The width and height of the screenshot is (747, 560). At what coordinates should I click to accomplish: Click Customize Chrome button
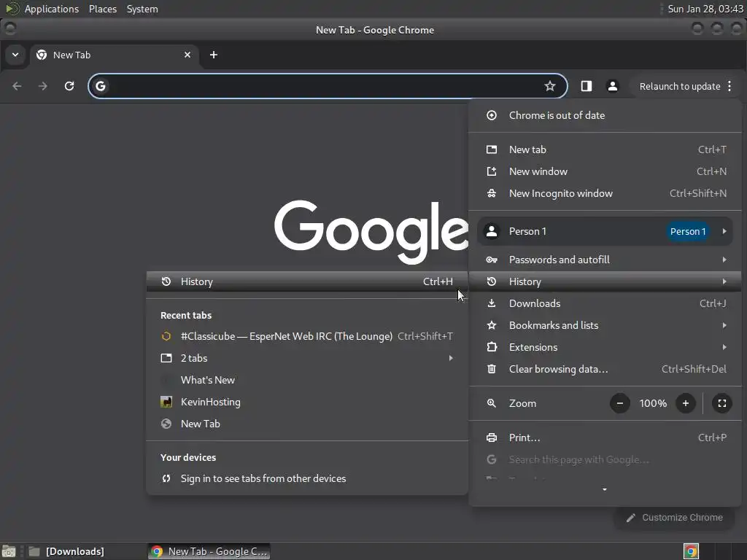point(675,518)
